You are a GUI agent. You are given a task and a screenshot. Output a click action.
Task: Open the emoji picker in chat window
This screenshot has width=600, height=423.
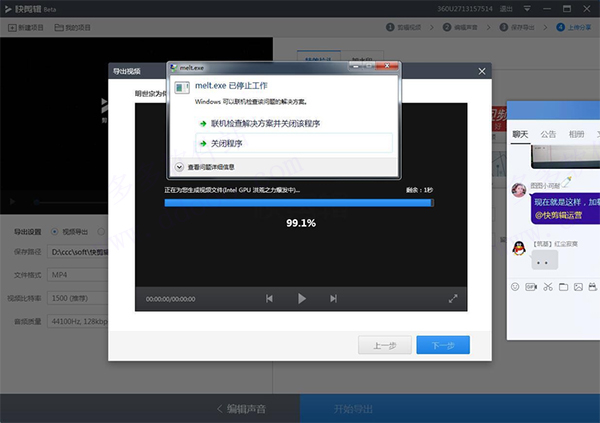pyautogui.click(x=515, y=287)
